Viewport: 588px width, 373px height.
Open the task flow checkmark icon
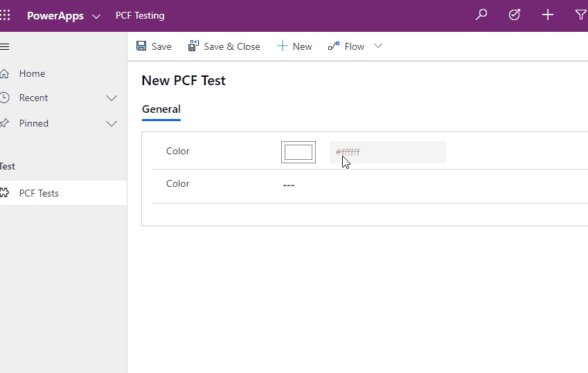pos(514,15)
